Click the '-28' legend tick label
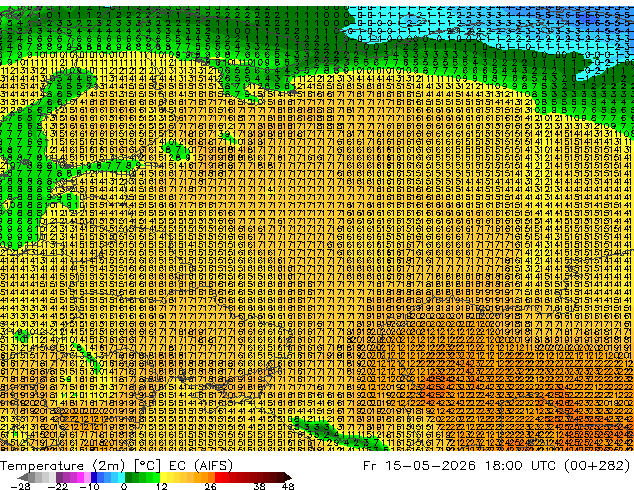The height and width of the screenshot is (490, 634). pyautogui.click(x=21, y=486)
